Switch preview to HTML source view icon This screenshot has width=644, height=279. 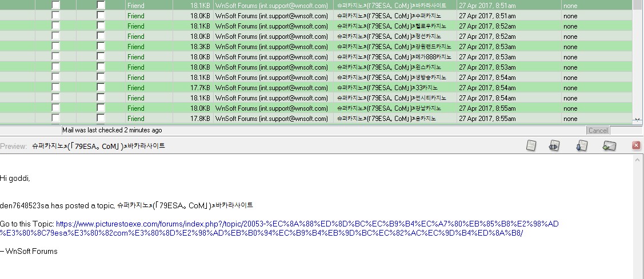tap(554, 146)
